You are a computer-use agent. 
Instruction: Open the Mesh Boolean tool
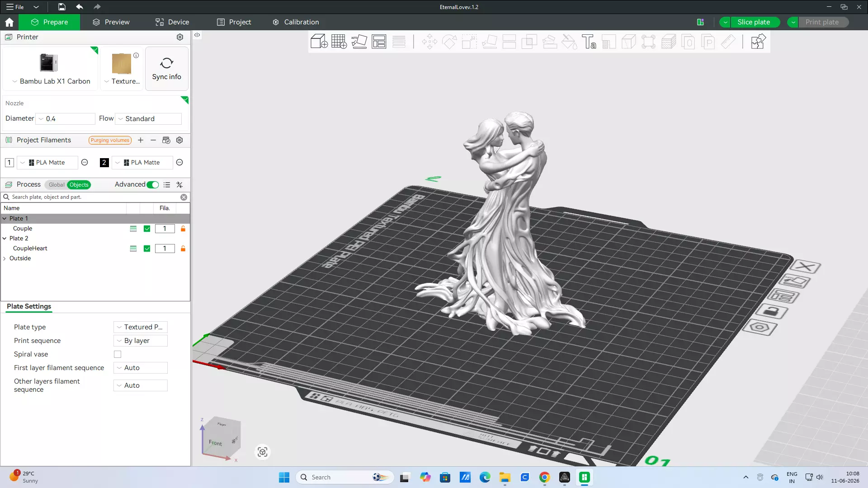[529, 42]
